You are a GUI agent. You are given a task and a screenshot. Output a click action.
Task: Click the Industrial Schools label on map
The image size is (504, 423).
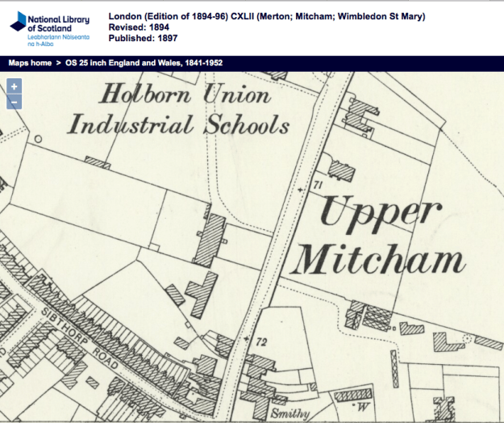pos(178,125)
